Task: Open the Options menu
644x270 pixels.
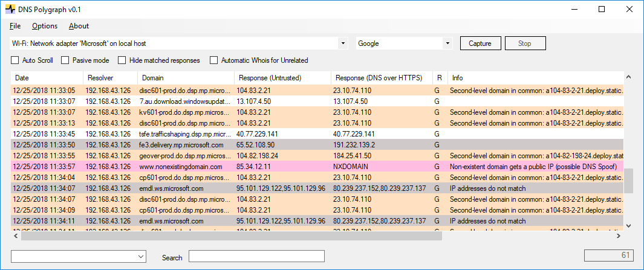Action: click(x=45, y=26)
